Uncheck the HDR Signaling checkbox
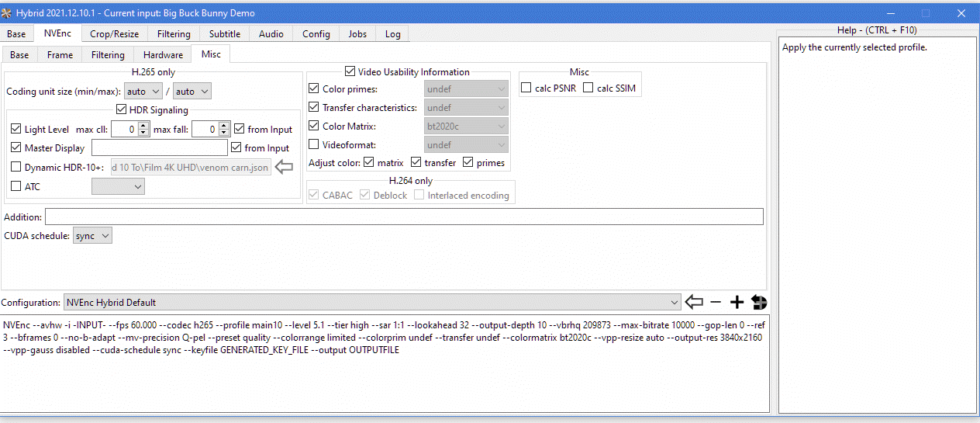The image size is (980, 423). click(121, 109)
